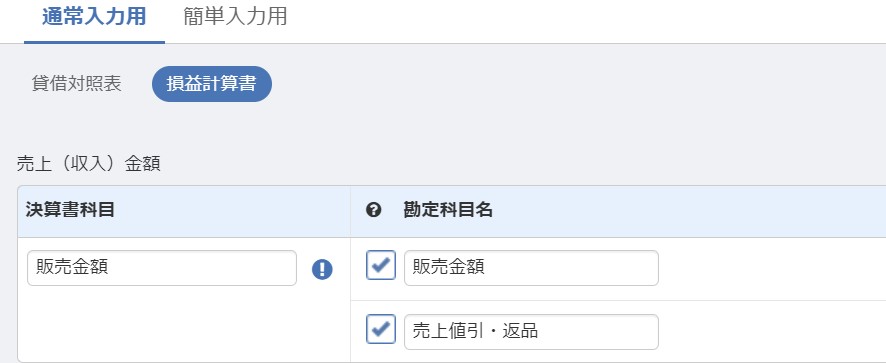Click empty cell space below the 決算書科目 field

pos(184,325)
